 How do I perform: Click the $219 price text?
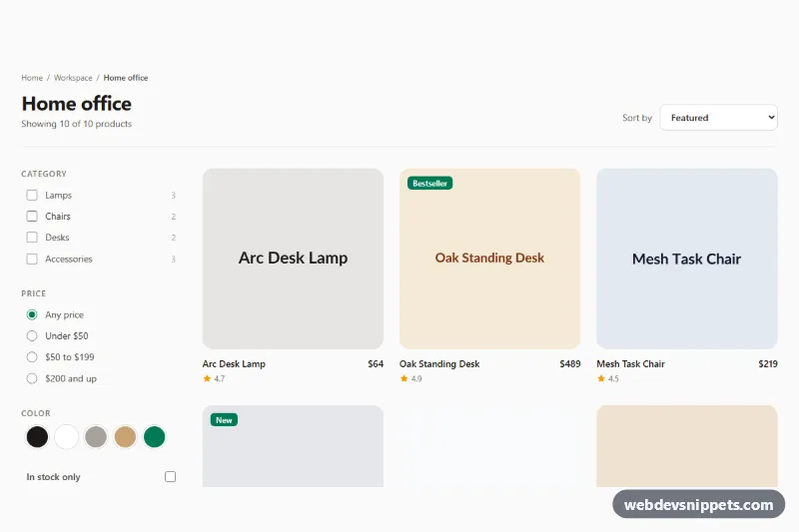coord(767,364)
